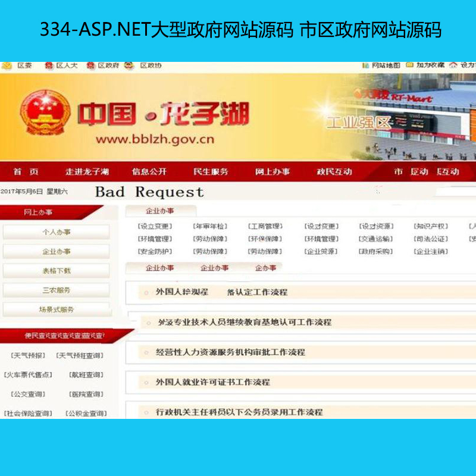
Task: Open the 知识产权 category link
Action: coord(431,227)
